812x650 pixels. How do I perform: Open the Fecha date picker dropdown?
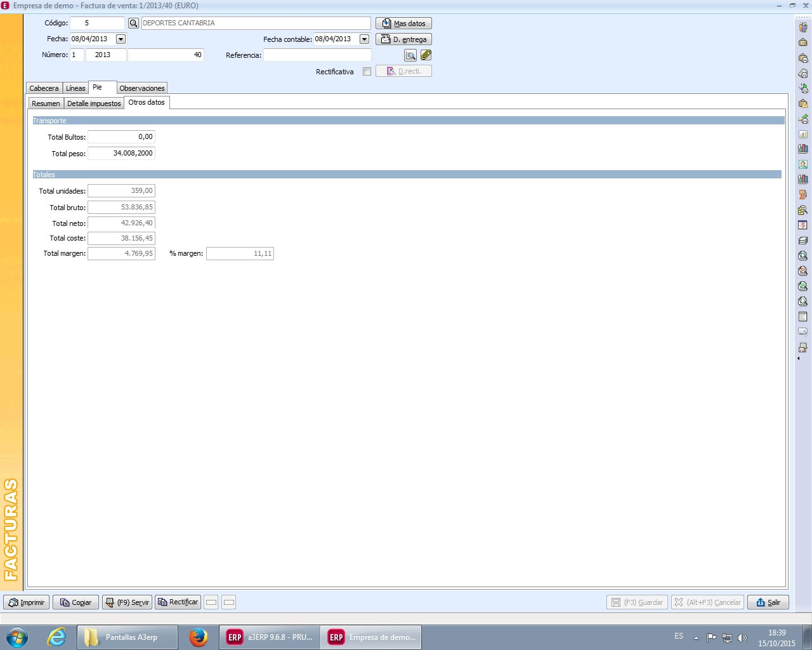pos(121,39)
